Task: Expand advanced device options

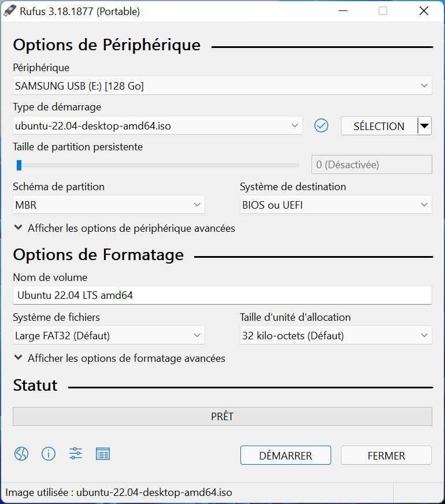Action: point(125,228)
